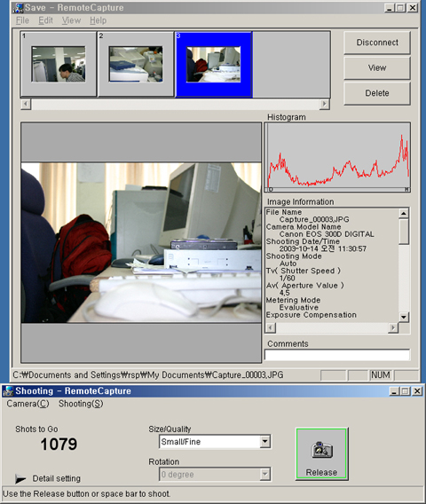This screenshot has width=426, height=504.
Task: Click the Release camera shutter button
Action: point(321,453)
